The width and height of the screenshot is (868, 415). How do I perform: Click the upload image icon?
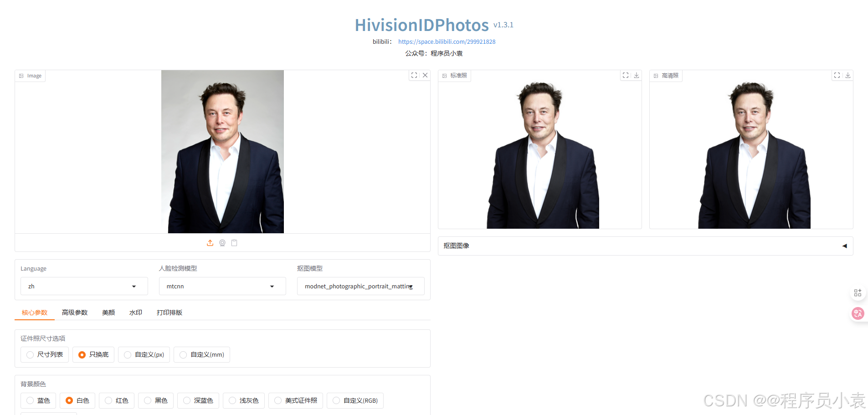tap(210, 243)
